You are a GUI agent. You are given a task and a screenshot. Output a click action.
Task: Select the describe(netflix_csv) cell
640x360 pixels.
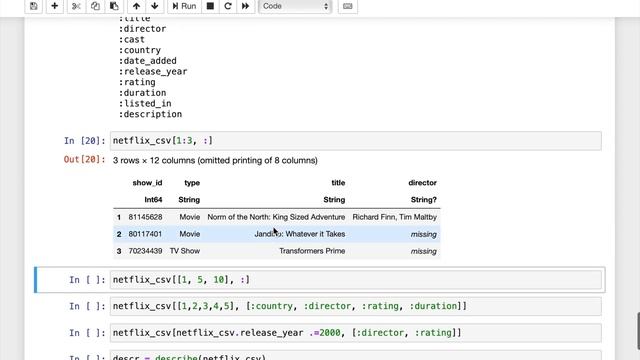point(355,356)
